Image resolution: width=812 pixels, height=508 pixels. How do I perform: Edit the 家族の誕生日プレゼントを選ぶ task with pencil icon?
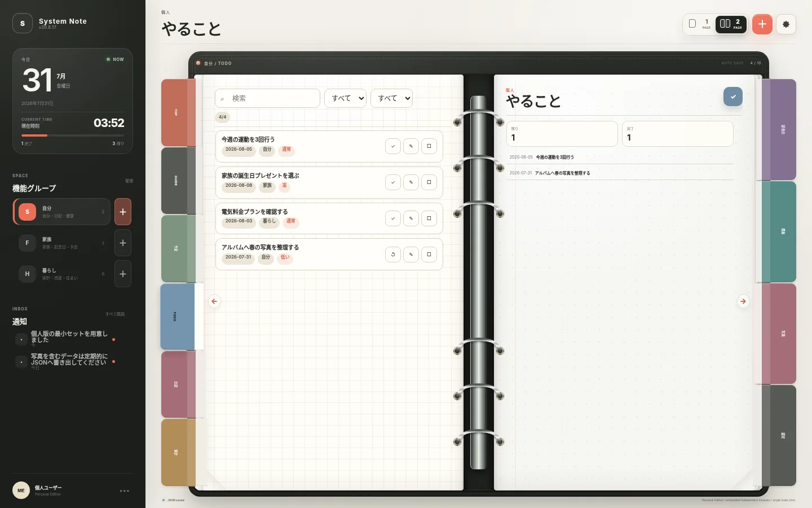(411, 182)
